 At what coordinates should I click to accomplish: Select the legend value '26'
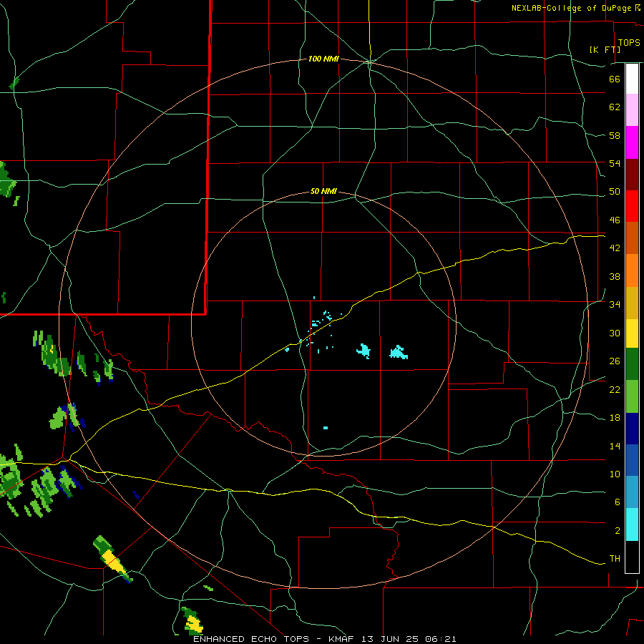[615, 361]
